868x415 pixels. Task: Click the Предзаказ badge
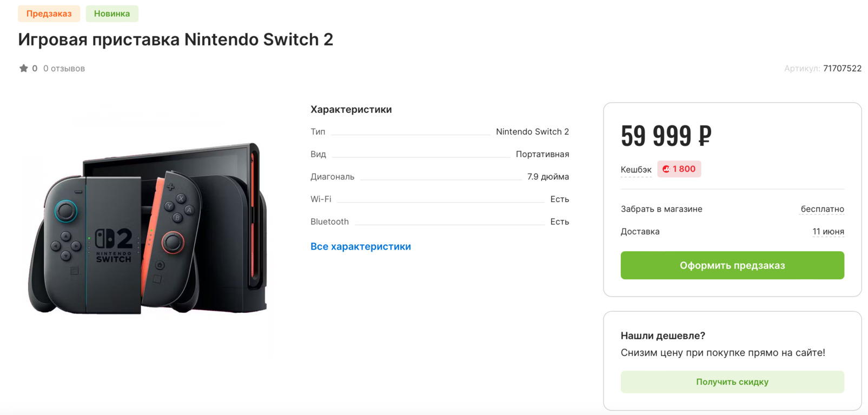[x=49, y=14]
